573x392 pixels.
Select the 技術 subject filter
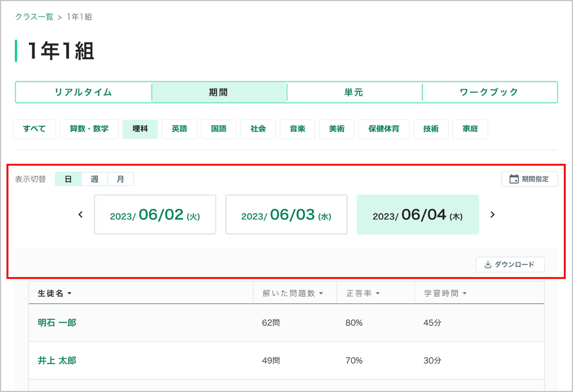pyautogui.click(x=431, y=129)
